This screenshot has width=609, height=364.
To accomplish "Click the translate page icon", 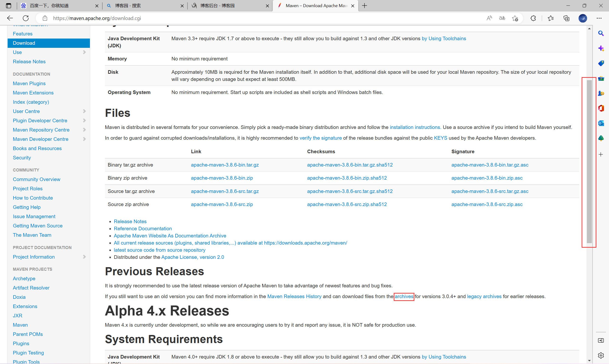I will [x=502, y=18].
